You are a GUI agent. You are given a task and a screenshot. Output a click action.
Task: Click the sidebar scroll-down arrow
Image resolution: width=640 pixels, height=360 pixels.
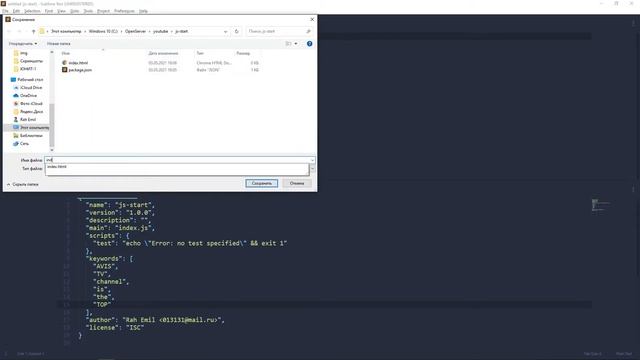click(x=52, y=150)
